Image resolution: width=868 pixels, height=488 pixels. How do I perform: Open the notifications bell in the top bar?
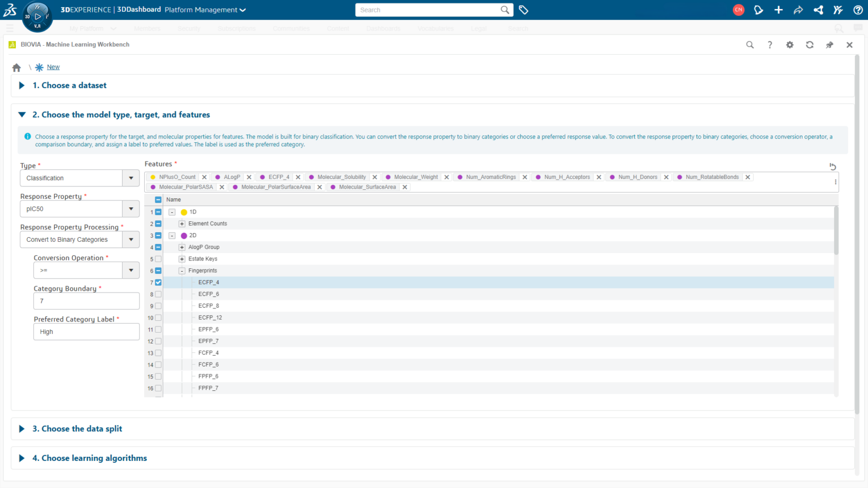point(758,10)
